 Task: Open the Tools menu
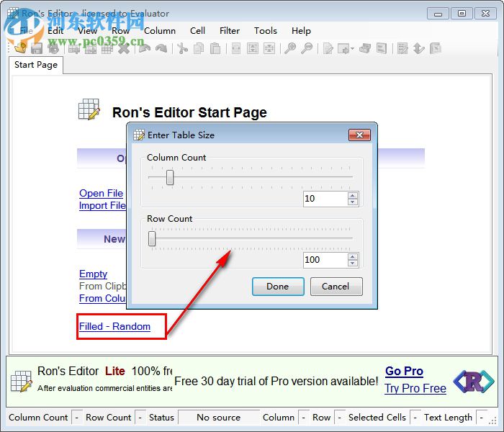pyautogui.click(x=266, y=31)
